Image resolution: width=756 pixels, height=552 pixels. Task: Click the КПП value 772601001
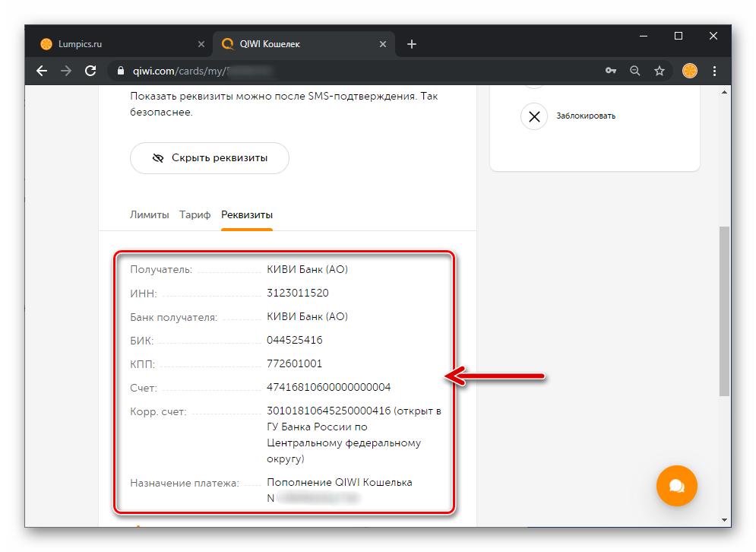pyautogui.click(x=294, y=363)
